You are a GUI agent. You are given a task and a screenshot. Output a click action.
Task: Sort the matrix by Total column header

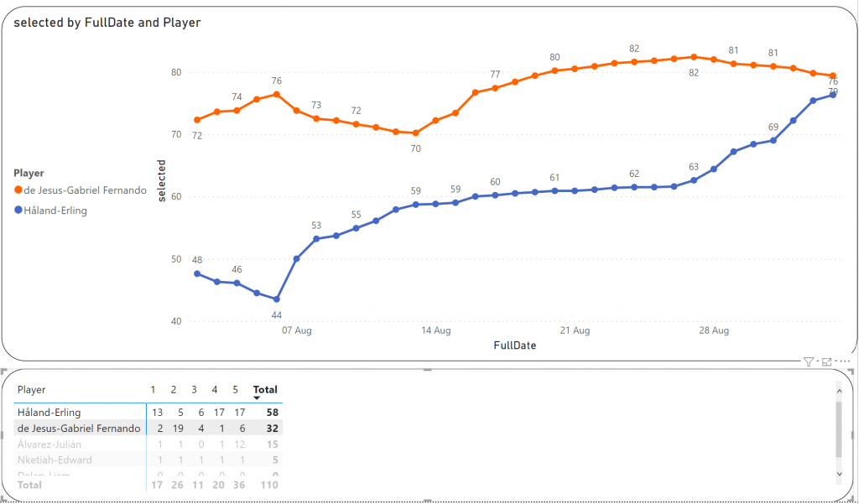coord(265,389)
